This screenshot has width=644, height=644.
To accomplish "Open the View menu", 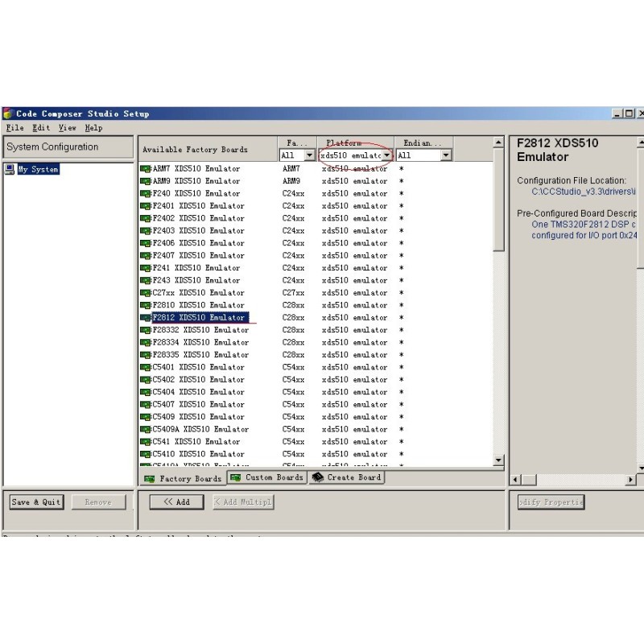I will (68, 128).
